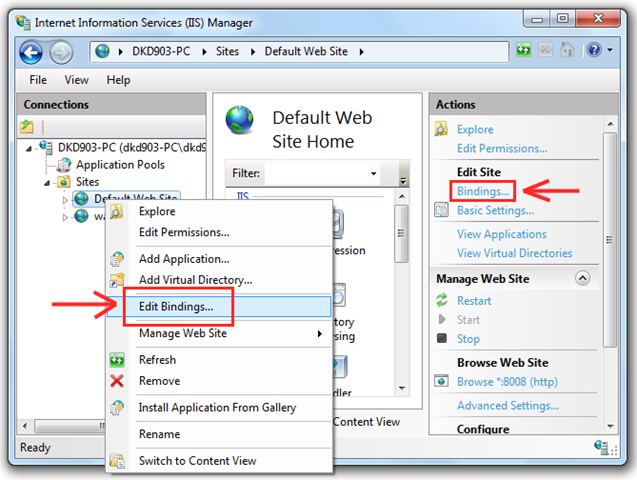Click the Explore icon in Actions pane
Image resolution: width=637 pixels, height=480 pixels.
442,129
